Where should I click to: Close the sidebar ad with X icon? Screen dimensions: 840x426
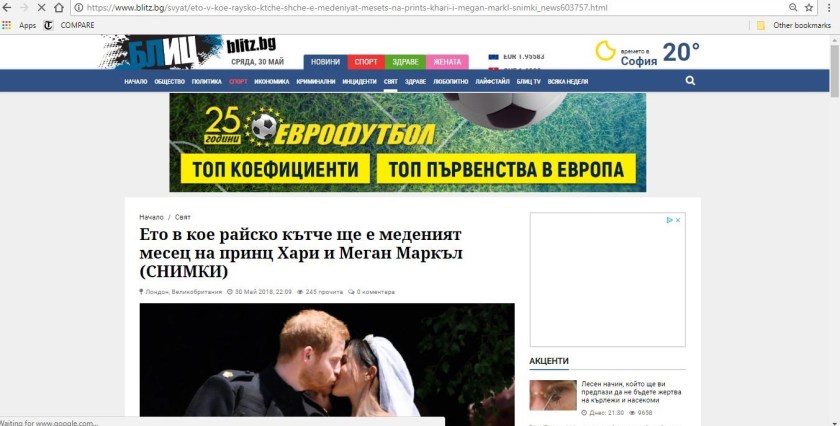point(678,220)
